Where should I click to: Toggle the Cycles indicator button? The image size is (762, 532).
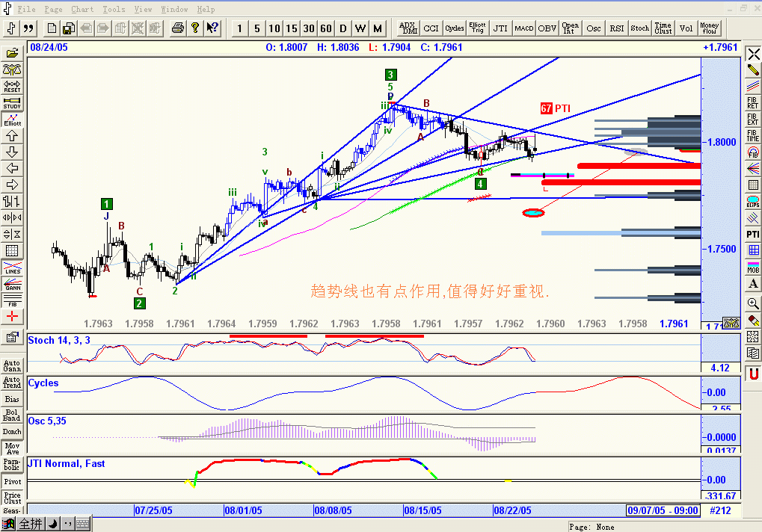click(455, 28)
